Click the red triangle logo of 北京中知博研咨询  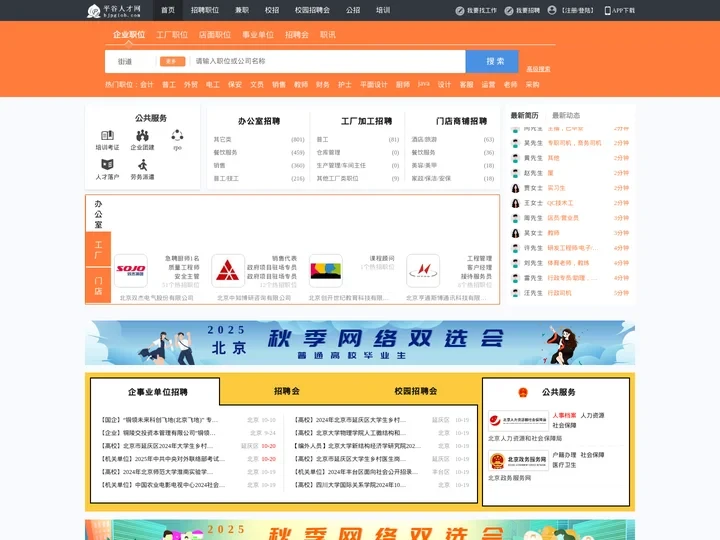pos(228,270)
